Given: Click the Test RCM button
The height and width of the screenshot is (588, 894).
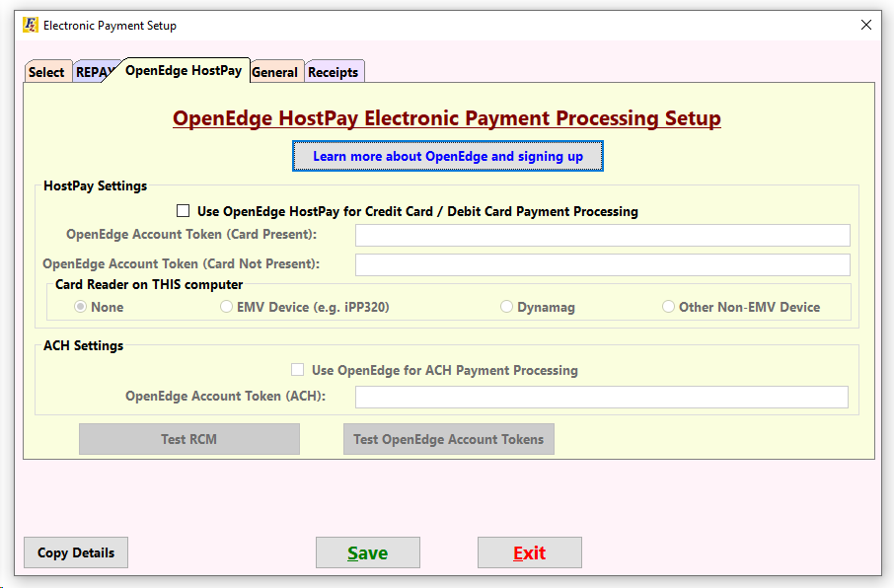Looking at the screenshot, I should click(x=189, y=439).
